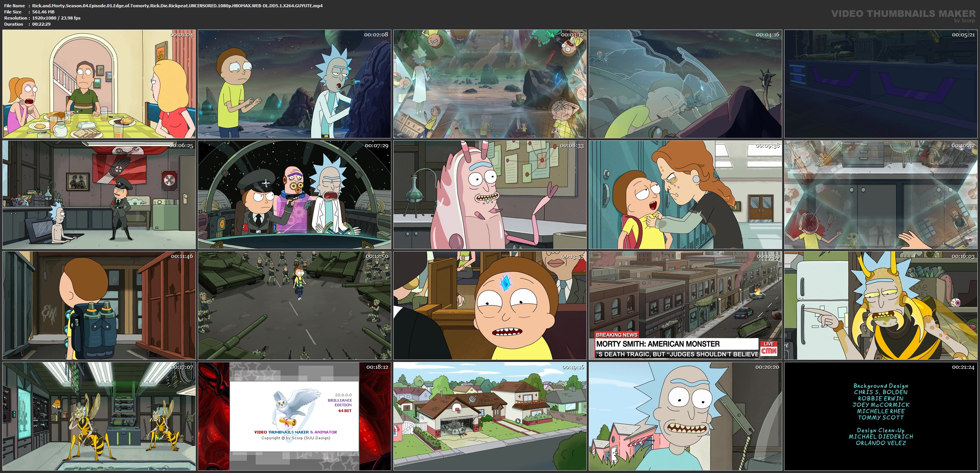This screenshot has height=473, width=980.
Task: Open the tanks and soldiers frame 00:12:50
Action: pos(294,305)
